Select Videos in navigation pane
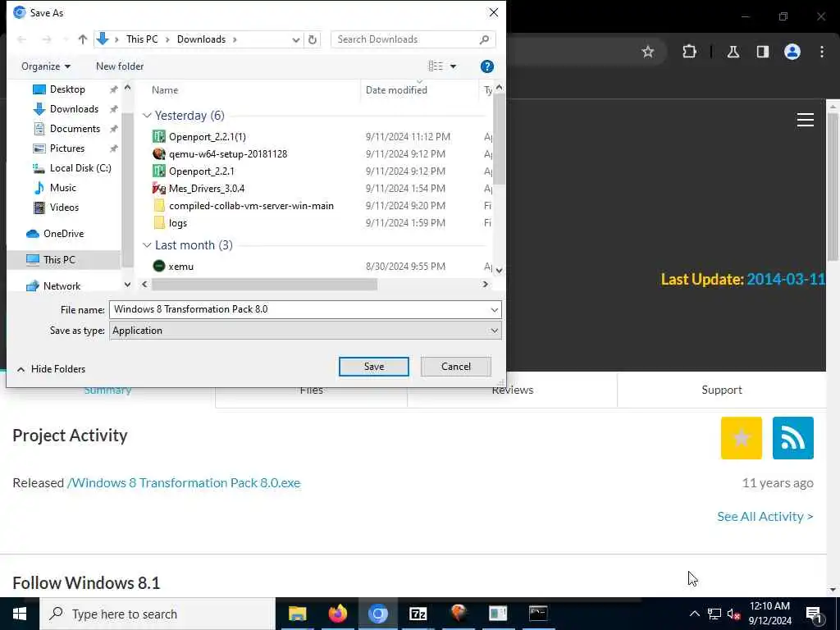 tap(64, 208)
